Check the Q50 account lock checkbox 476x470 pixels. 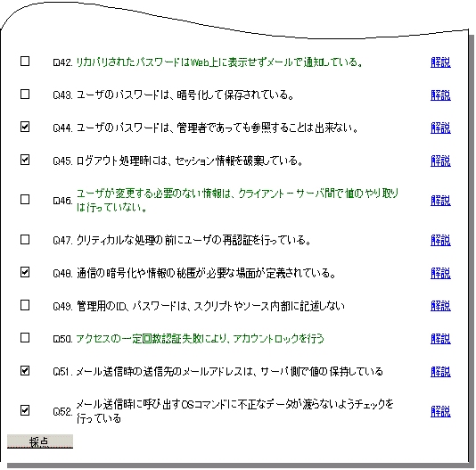tap(25, 337)
